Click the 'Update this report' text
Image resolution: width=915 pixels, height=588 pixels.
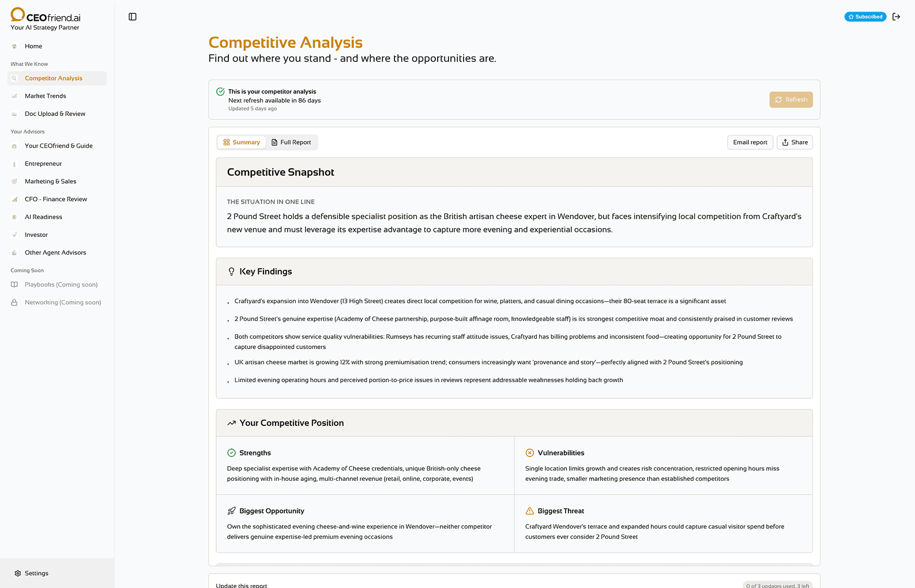242,585
